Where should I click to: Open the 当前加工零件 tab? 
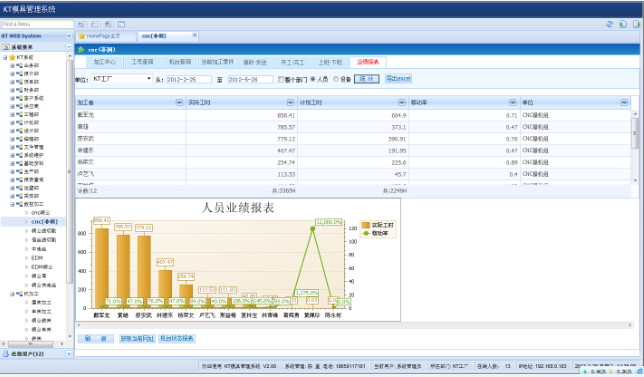coord(217,62)
